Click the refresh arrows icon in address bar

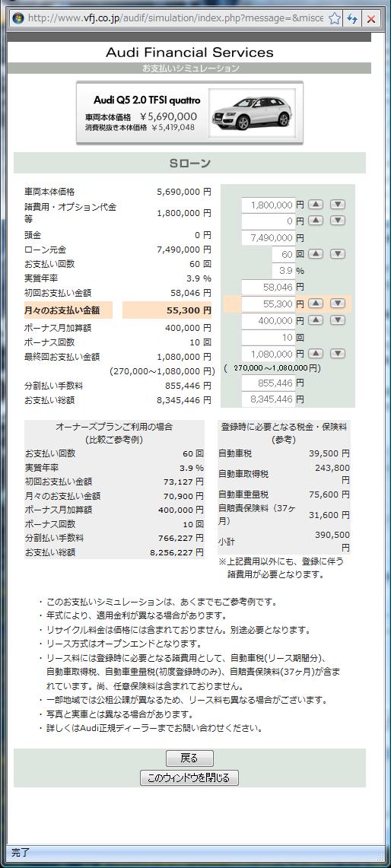(352, 18)
